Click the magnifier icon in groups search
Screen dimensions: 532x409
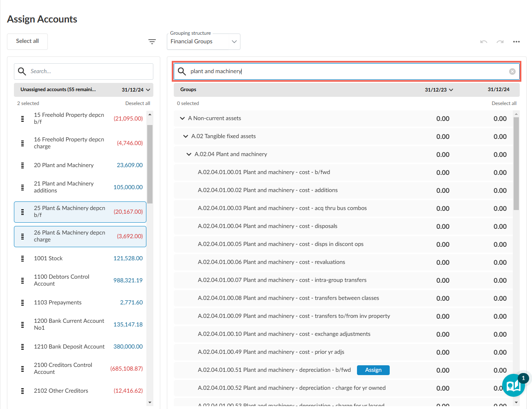point(182,72)
